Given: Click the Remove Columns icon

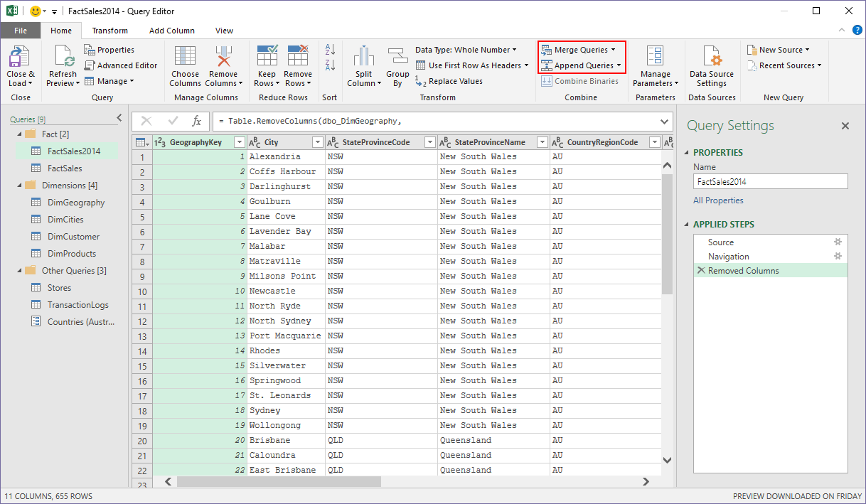Looking at the screenshot, I should point(223,57).
